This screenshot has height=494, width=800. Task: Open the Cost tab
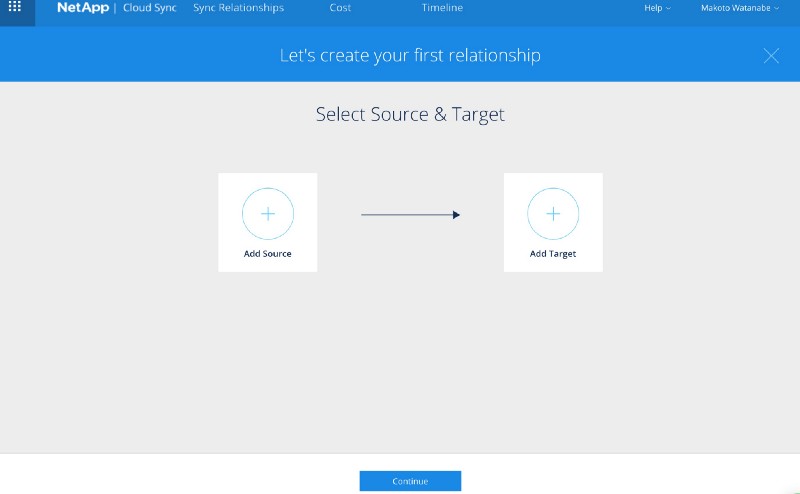pos(340,8)
